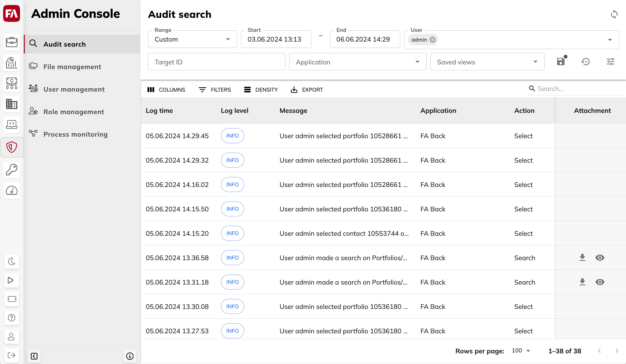Open the info circle icon
This screenshot has height=364, width=626.
(130, 356)
